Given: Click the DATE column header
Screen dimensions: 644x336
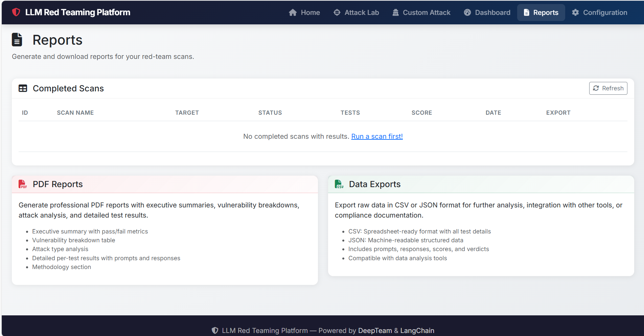Looking at the screenshot, I should click(493, 113).
